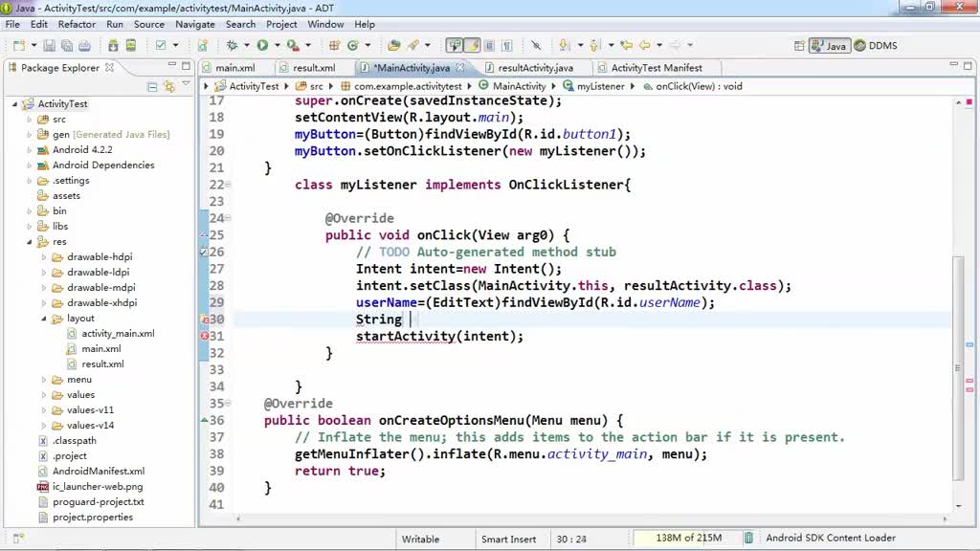Collapse the ActivityTest project node
The height and width of the screenshot is (551, 980).
[14, 104]
